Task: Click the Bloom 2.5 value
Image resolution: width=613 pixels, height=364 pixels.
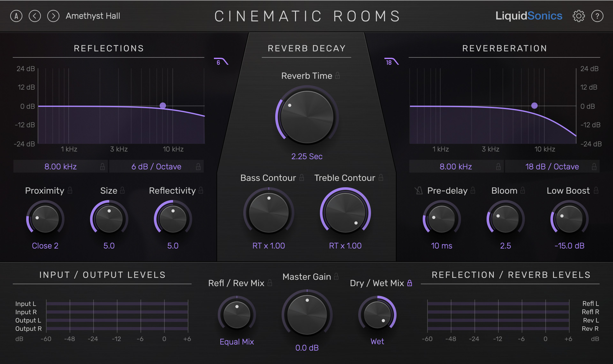Action: 505,246
